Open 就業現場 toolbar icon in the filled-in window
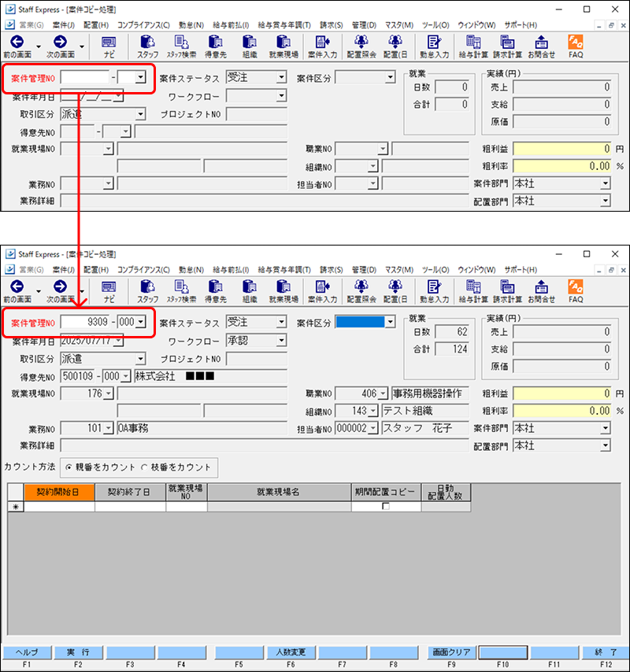Viewport: 630px width, 672px height. (x=283, y=286)
